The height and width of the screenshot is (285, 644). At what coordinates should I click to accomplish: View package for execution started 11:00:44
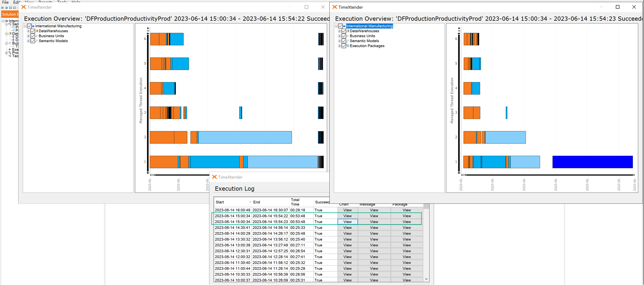(x=407, y=268)
